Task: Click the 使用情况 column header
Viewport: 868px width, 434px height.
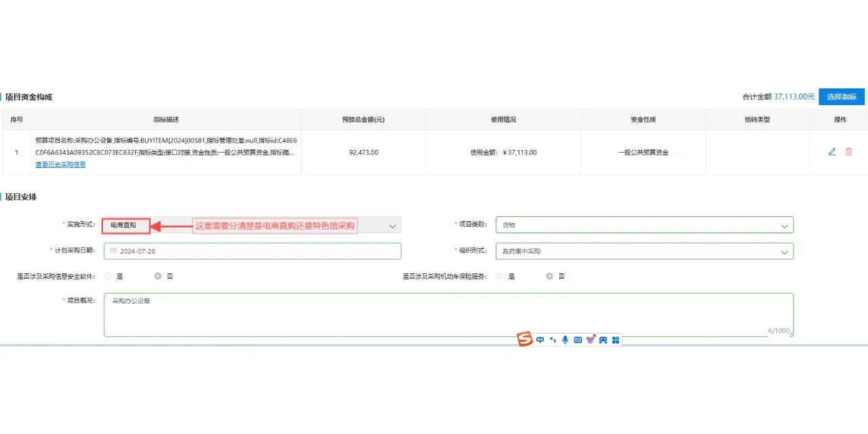Action: point(503,119)
